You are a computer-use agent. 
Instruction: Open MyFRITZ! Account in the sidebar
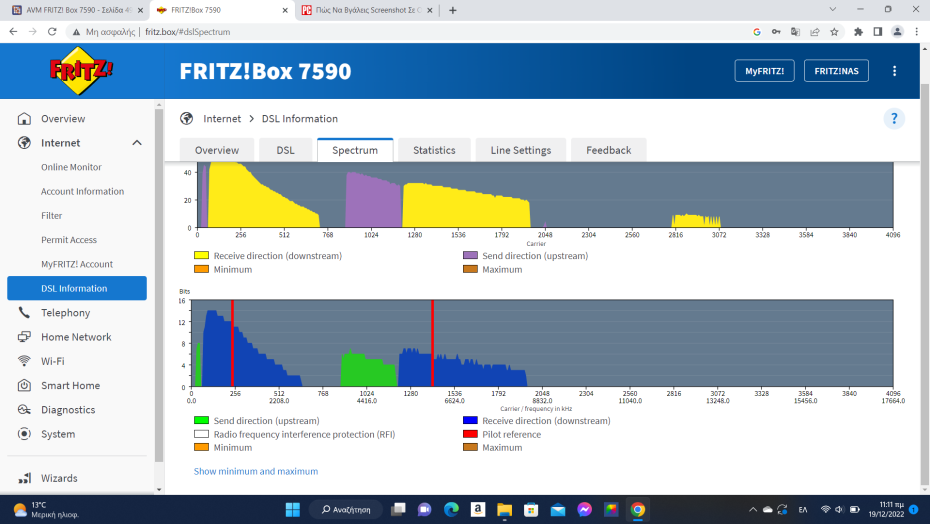(x=77, y=265)
